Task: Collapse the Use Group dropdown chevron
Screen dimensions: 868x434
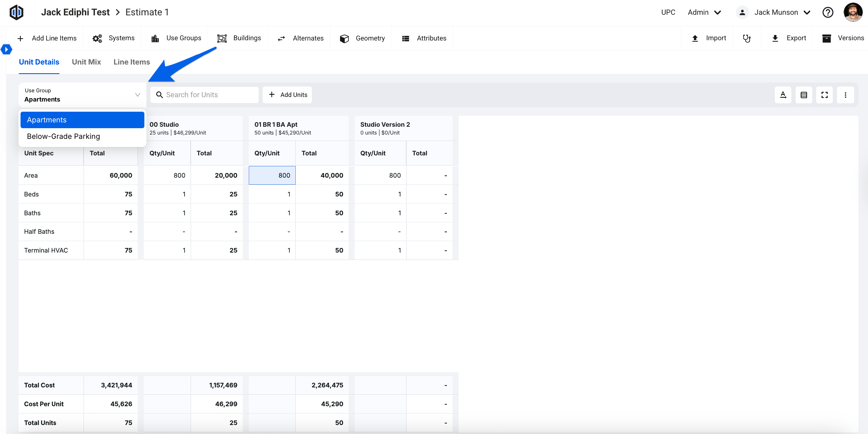Action: click(137, 95)
